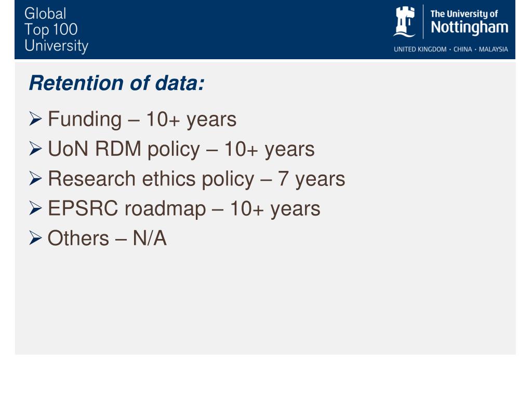
Task: Click the arrow bullet beside Research ethics policy
Action: [35, 179]
